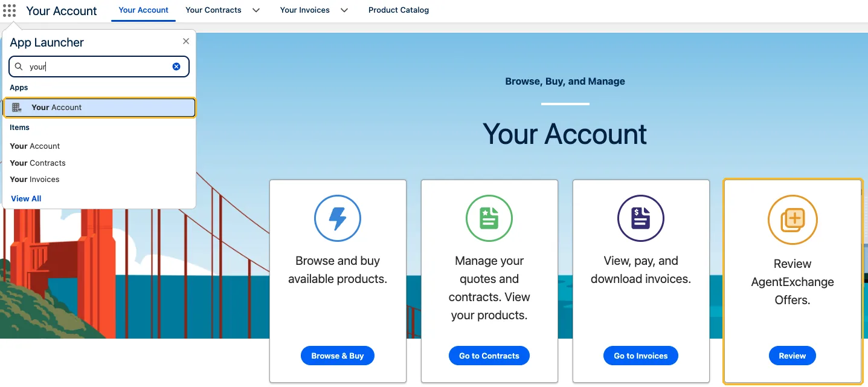
Task: Expand the Your Invoices dropdown chevron
Action: pyautogui.click(x=344, y=10)
